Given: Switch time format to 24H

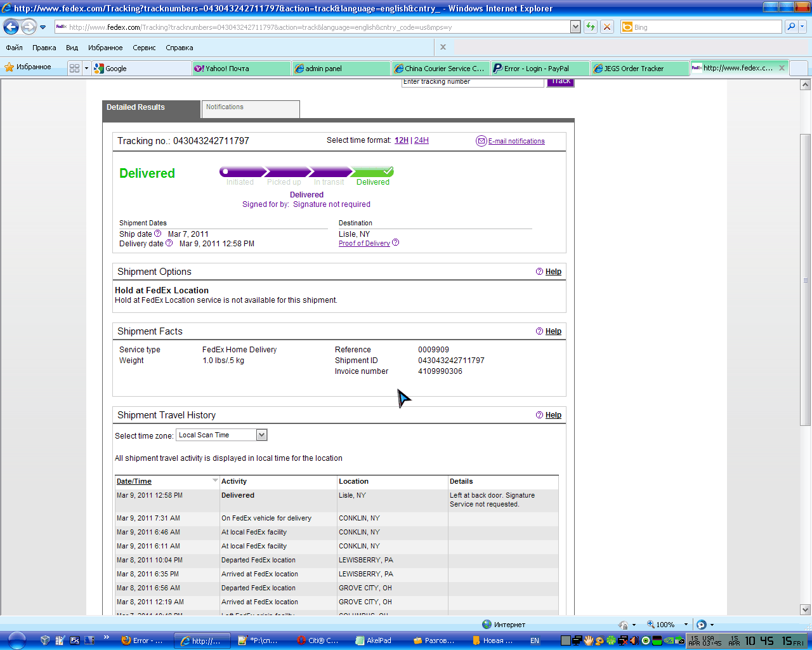Looking at the screenshot, I should (x=421, y=140).
